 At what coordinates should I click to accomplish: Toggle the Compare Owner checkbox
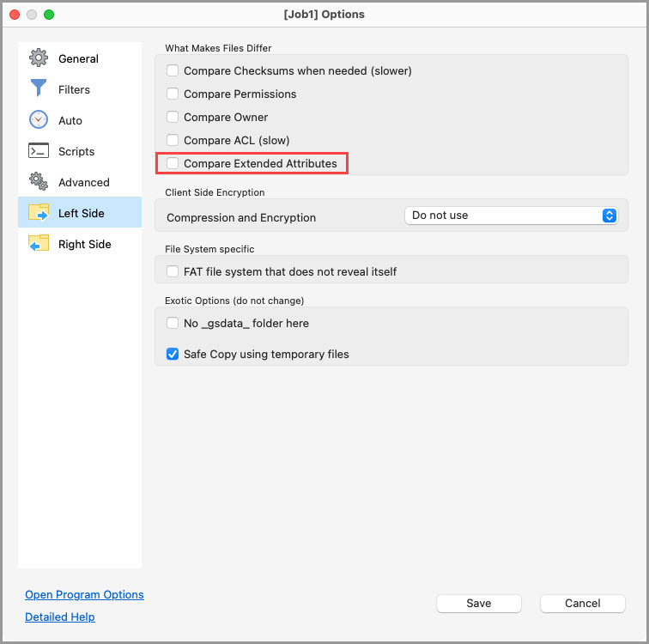click(x=173, y=117)
